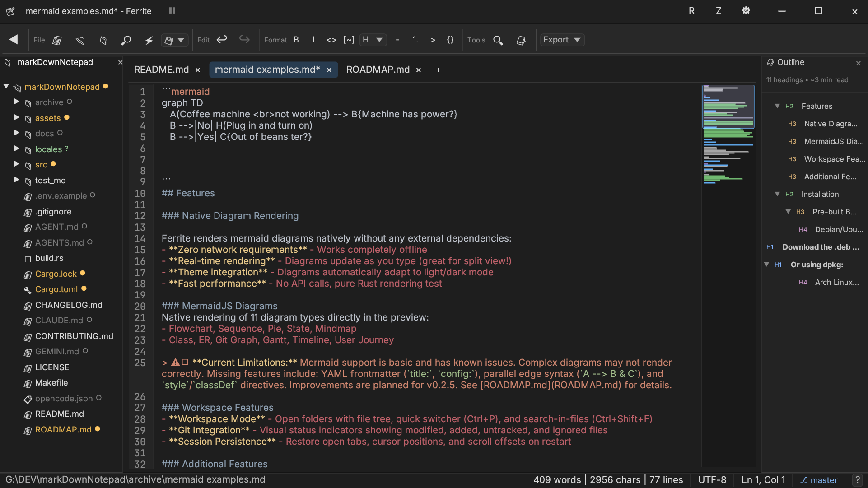
Task: Jump to Installation heading in Outline
Action: point(820,194)
